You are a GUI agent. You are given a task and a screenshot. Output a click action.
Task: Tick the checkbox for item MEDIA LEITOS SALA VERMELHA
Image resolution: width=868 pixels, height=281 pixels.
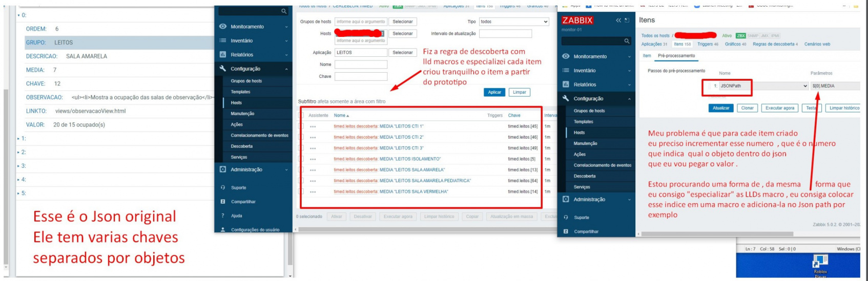point(301,191)
